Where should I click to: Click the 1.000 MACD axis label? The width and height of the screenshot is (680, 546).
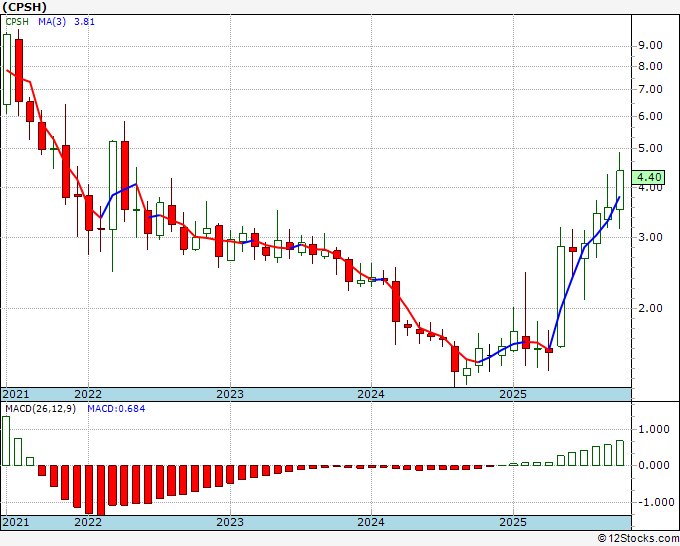pos(654,429)
